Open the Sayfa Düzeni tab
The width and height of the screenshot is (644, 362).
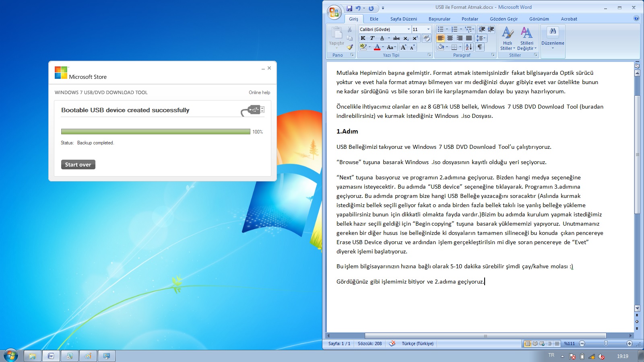click(x=403, y=19)
